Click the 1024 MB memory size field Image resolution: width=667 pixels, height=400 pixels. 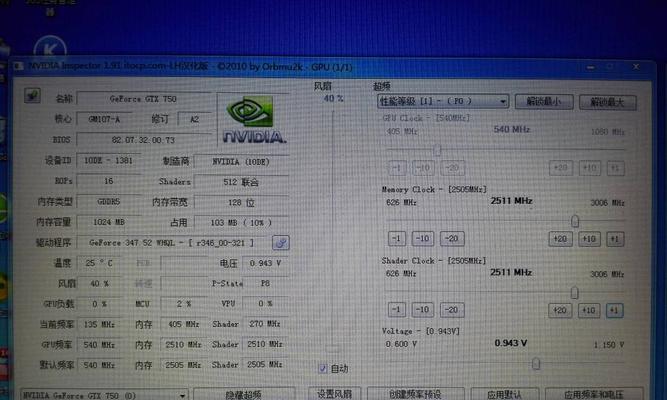pyautogui.click(x=108, y=222)
